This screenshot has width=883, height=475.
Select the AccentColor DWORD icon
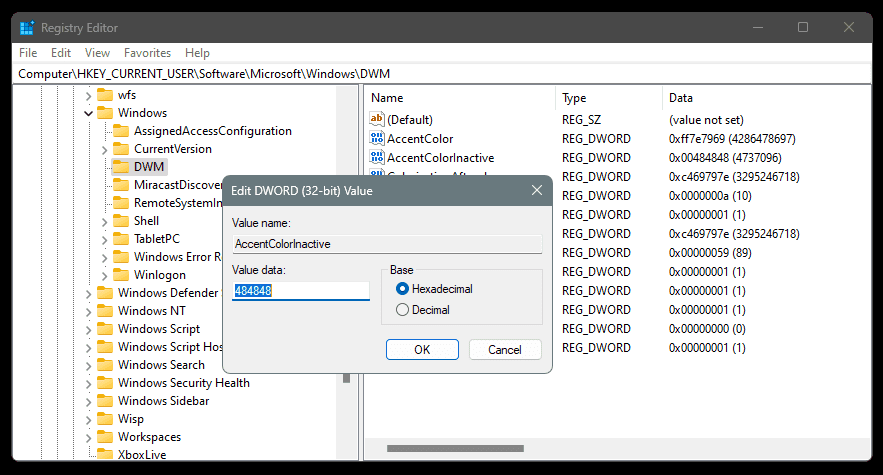coord(377,138)
